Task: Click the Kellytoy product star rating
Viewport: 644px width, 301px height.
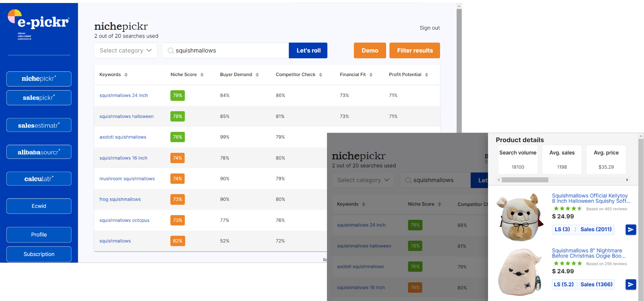Action: pos(568,208)
